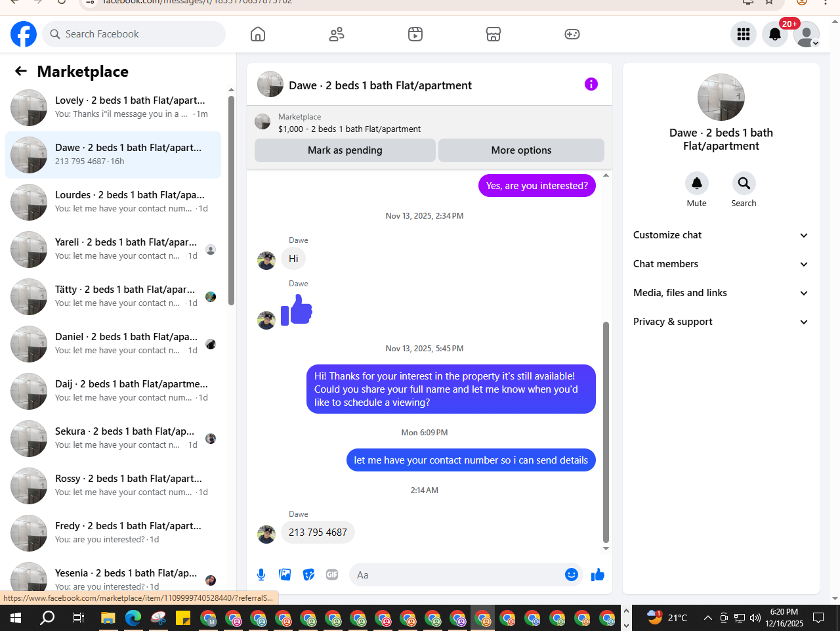Image resolution: width=840 pixels, height=631 pixels.
Task: Open the GIF picker icon
Action: point(332,575)
